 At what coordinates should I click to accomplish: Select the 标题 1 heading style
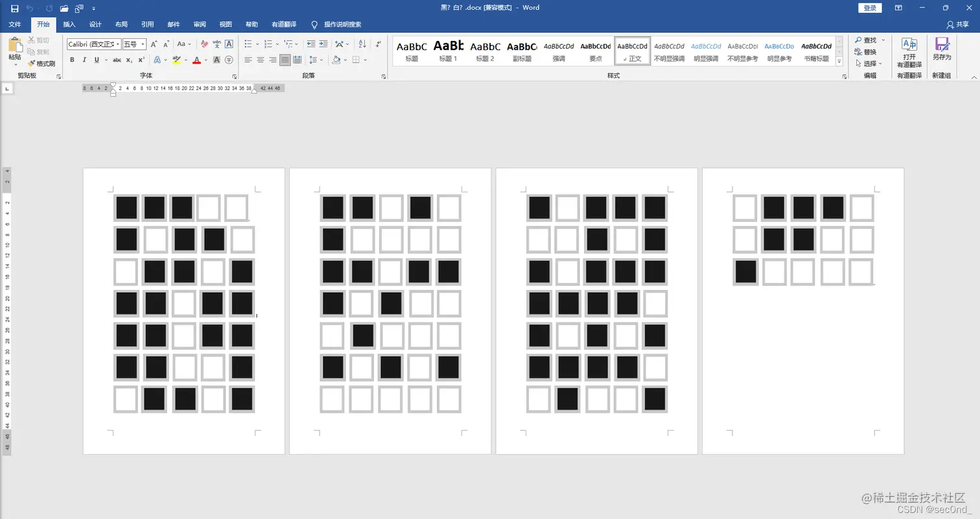click(x=449, y=51)
